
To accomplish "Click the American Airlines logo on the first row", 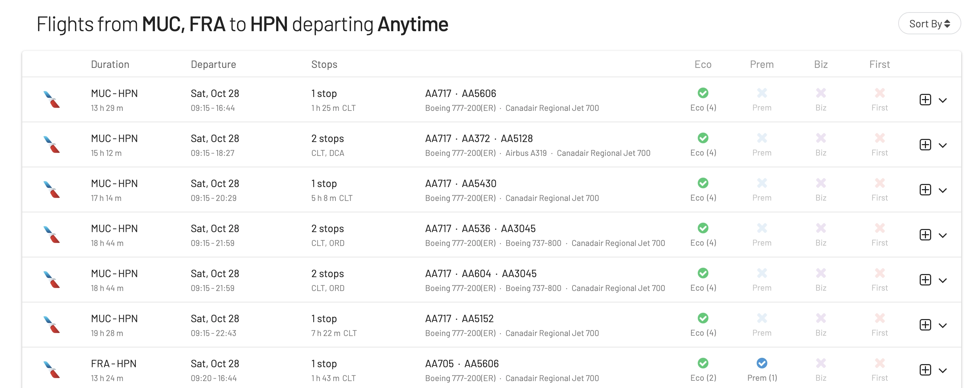I will click(x=51, y=100).
